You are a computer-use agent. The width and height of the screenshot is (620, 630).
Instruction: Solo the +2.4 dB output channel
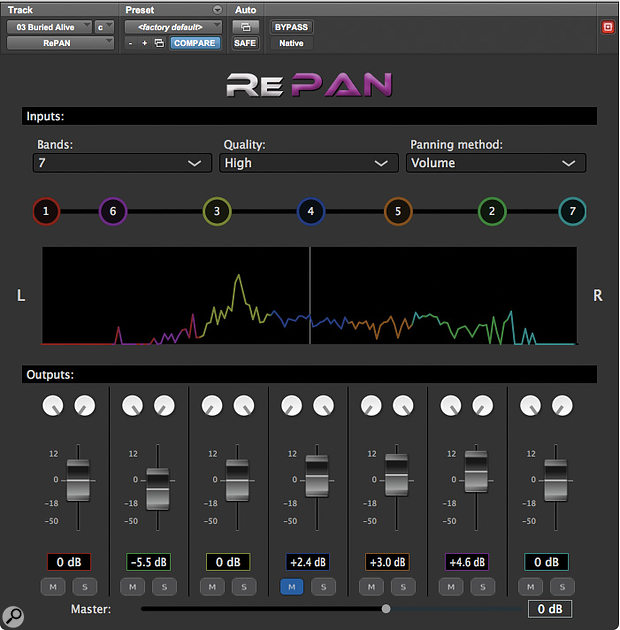pyautogui.click(x=323, y=587)
